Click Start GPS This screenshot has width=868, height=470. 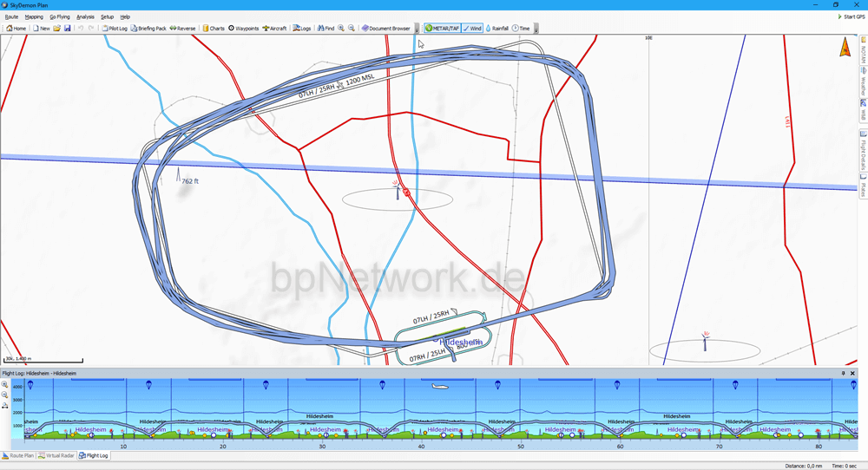pos(852,16)
